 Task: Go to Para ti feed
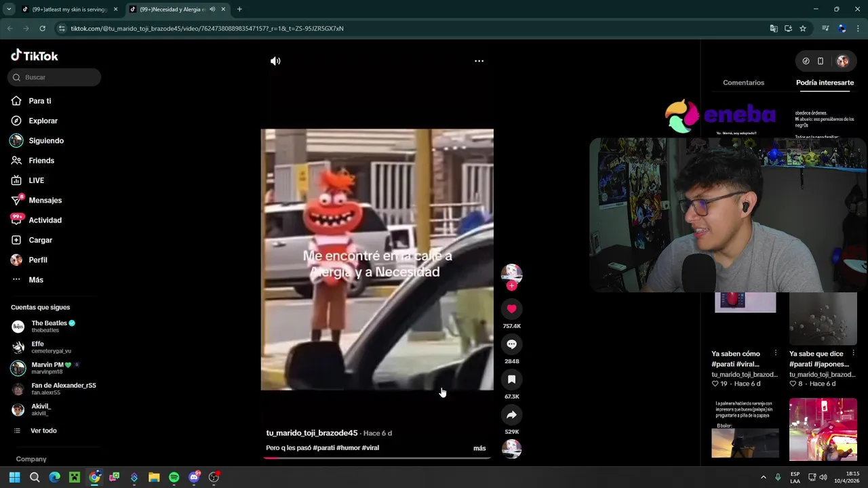click(39, 101)
